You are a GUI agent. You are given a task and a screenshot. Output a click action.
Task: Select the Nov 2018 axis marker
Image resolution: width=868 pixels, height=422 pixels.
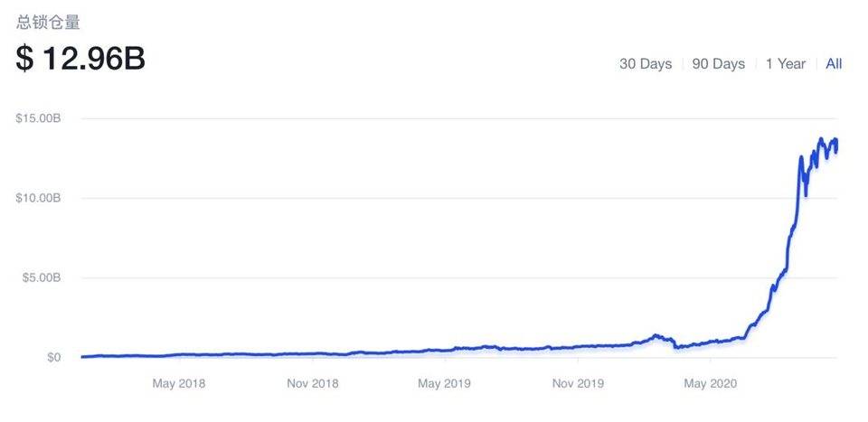(x=312, y=383)
